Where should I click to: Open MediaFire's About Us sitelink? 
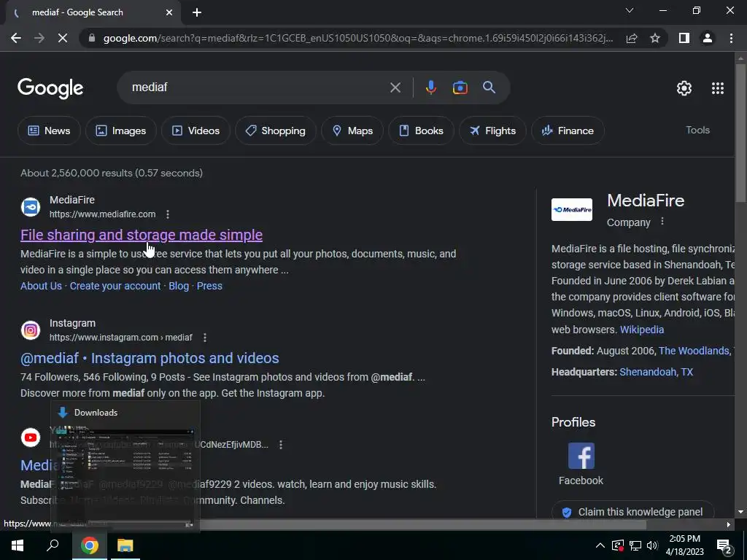click(x=41, y=286)
